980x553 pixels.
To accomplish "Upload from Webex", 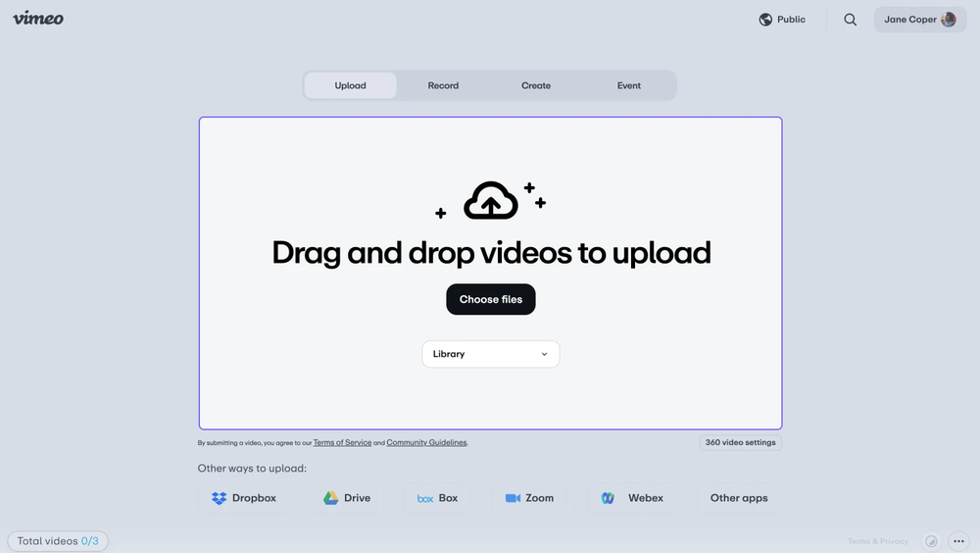I will [x=632, y=498].
